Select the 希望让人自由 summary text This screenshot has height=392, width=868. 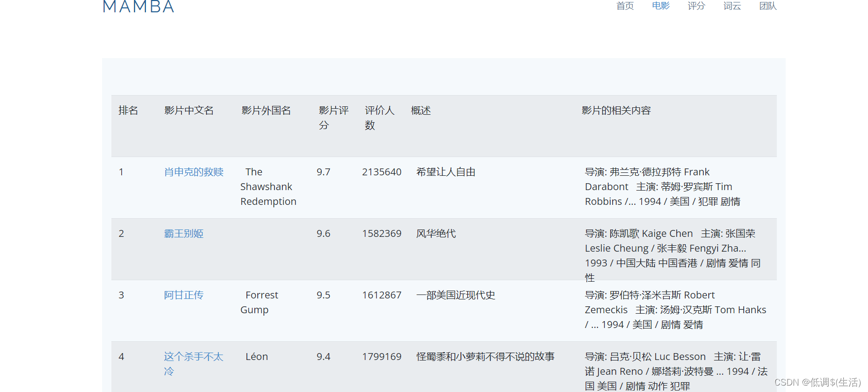[x=446, y=172]
